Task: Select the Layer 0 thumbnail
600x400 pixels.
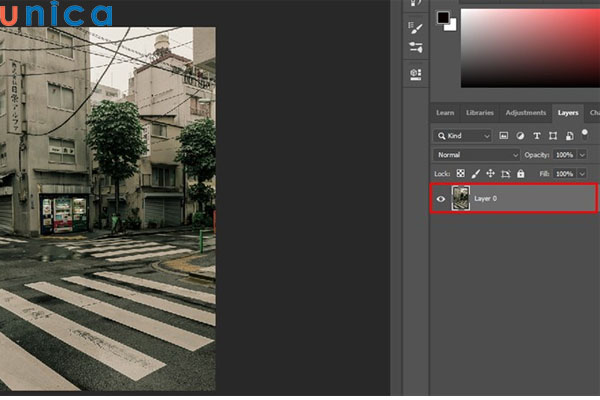Action: pyautogui.click(x=461, y=199)
